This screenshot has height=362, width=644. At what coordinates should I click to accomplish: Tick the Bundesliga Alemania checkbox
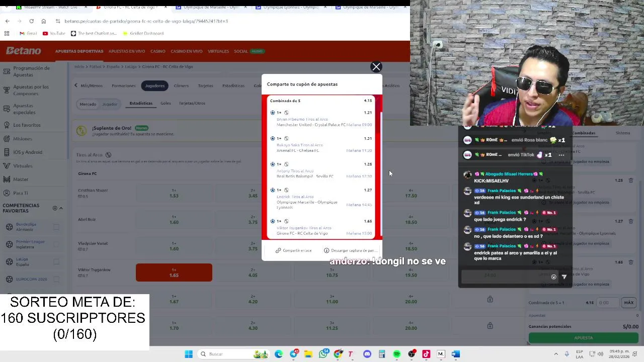[56, 227]
